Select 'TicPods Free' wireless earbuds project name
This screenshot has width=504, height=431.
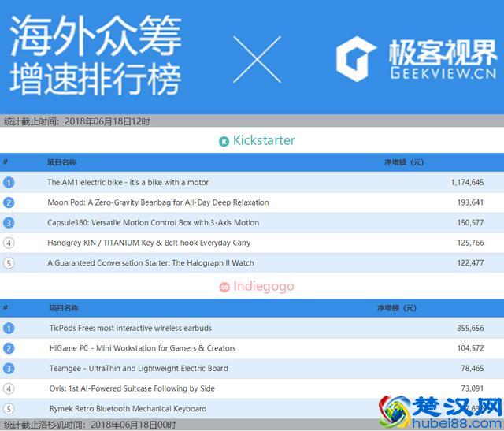pos(131,328)
